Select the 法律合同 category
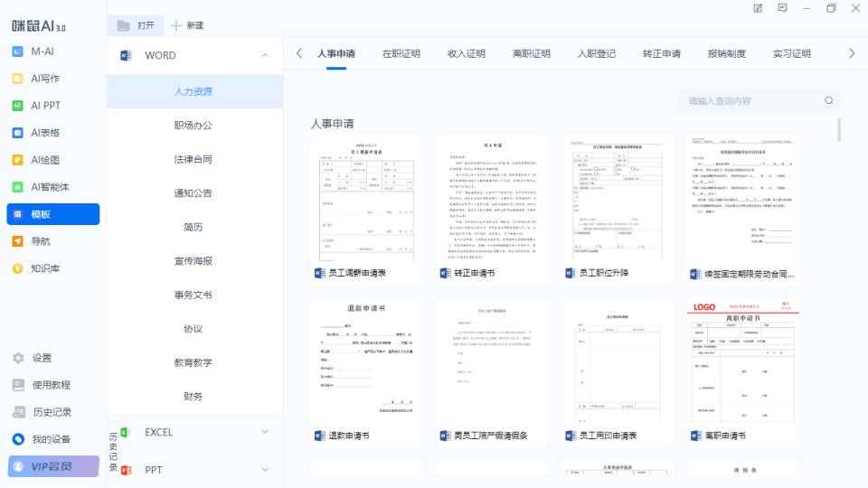The width and height of the screenshot is (868, 488). tap(193, 159)
